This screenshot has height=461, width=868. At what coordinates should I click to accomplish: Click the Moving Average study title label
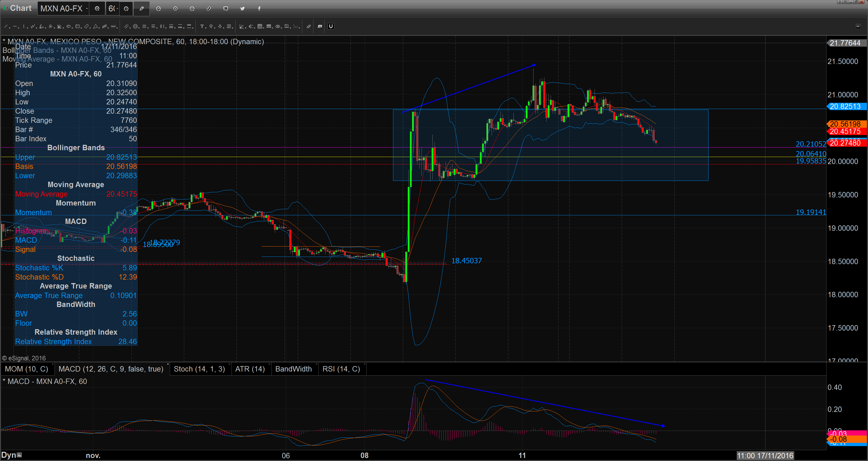[x=57, y=59]
